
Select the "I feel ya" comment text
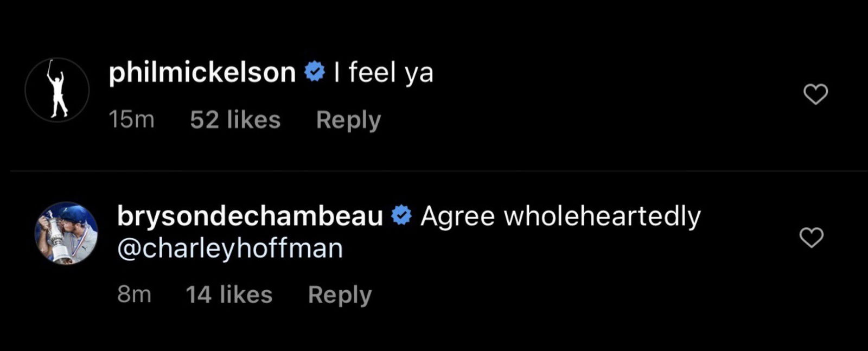tap(383, 72)
